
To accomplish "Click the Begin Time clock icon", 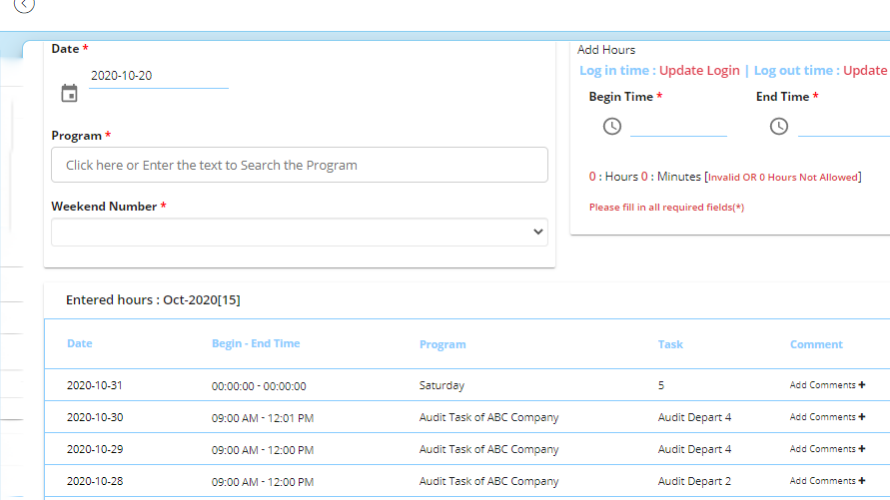I will 612,127.
